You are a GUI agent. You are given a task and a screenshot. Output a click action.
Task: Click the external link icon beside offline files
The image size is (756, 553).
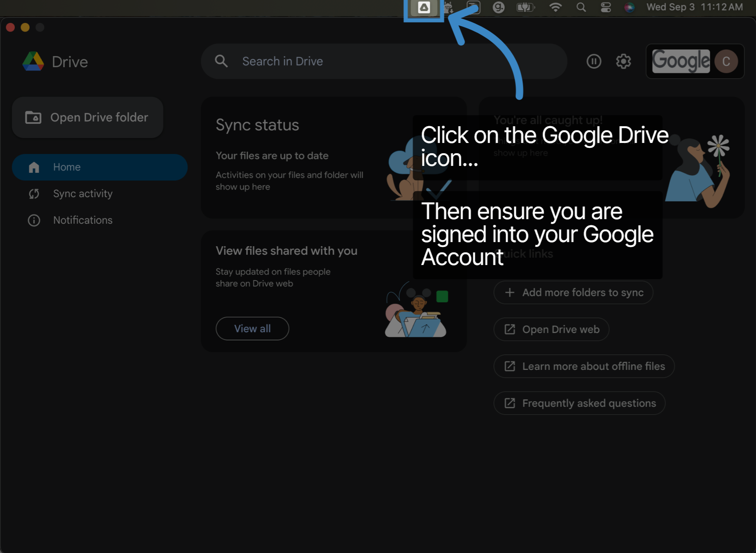[x=510, y=366]
